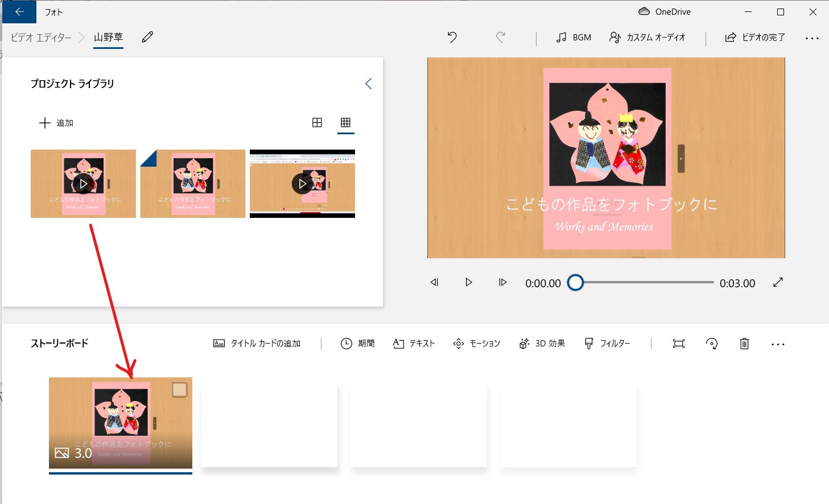This screenshot has width=829, height=504.
Task: Open storyboard more options ellipsis
Action: point(777,344)
